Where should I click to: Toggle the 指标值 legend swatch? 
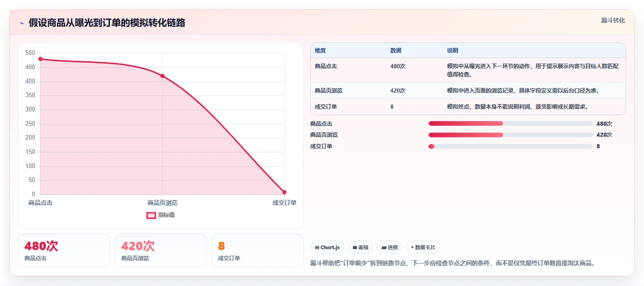coord(151,215)
